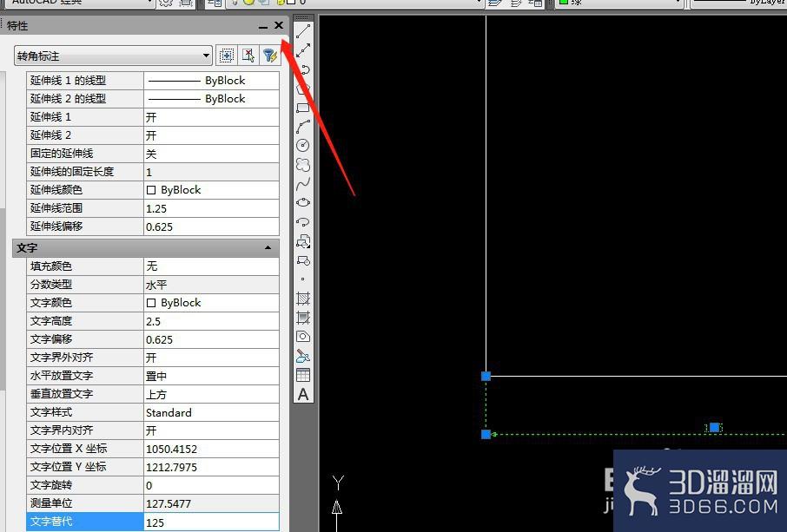The image size is (787, 532).
Task: Edit 延伸线的固定长度 value 1
Action: (211, 172)
